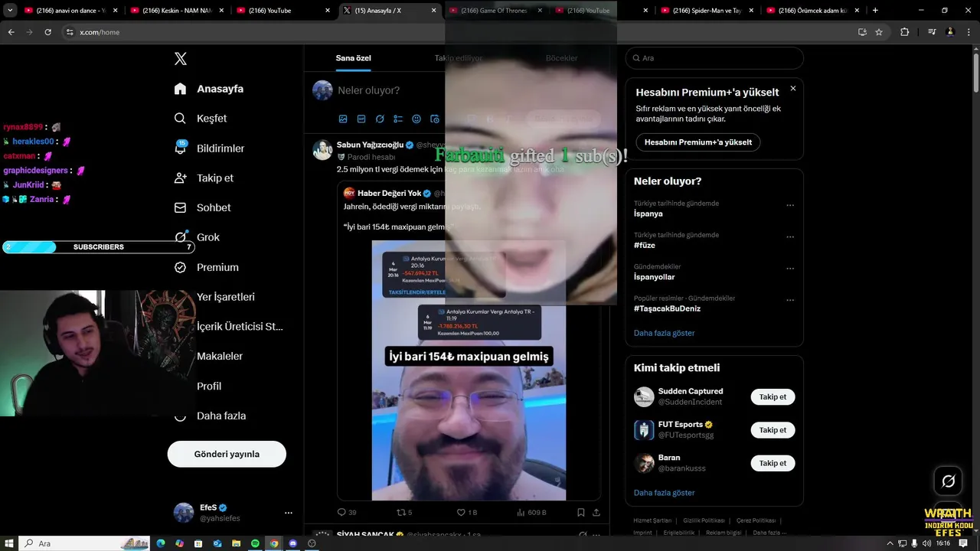The image size is (980, 551).
Task: Open more options for İspanyollar trend
Action: click(x=790, y=269)
